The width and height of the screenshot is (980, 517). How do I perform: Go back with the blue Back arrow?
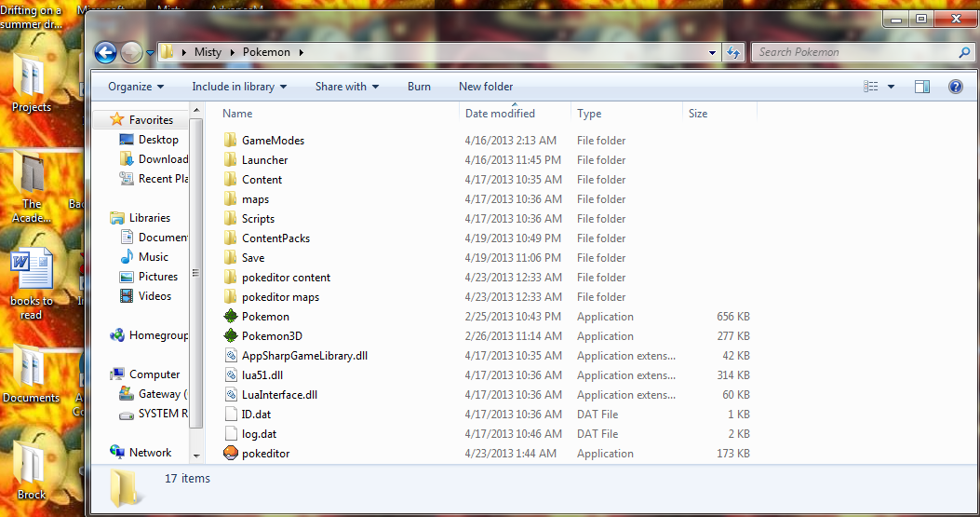(105, 52)
